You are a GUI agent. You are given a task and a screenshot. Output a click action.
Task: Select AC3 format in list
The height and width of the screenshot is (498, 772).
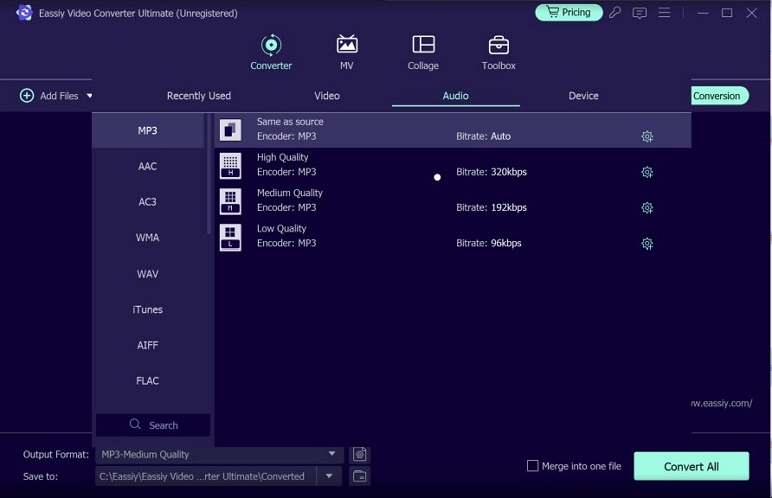click(x=148, y=202)
